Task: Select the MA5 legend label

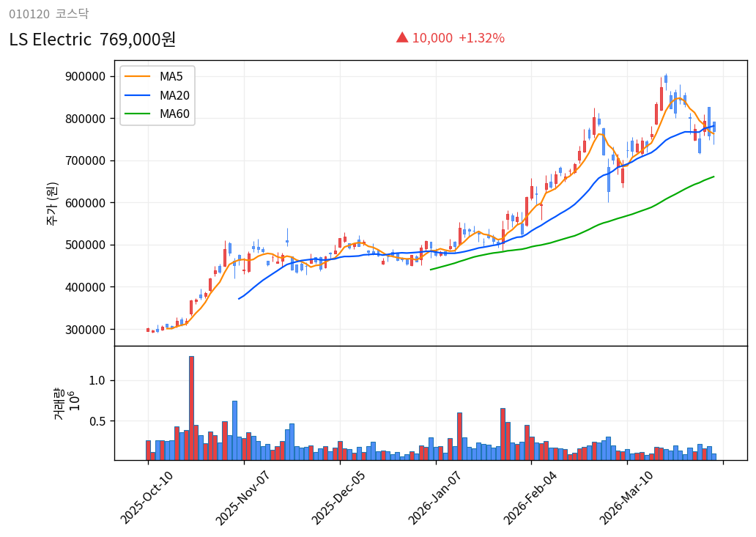Action: pyautogui.click(x=171, y=76)
